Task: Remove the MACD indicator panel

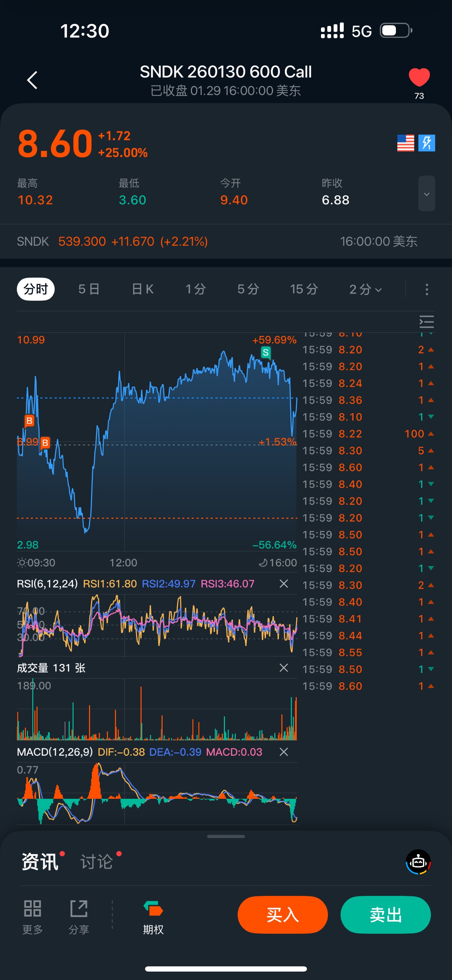Action: tap(284, 752)
